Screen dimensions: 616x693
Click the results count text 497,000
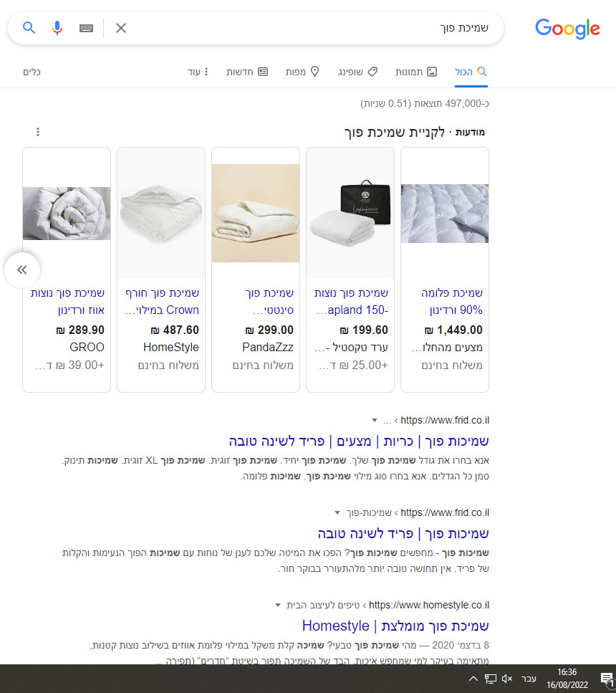(425, 103)
